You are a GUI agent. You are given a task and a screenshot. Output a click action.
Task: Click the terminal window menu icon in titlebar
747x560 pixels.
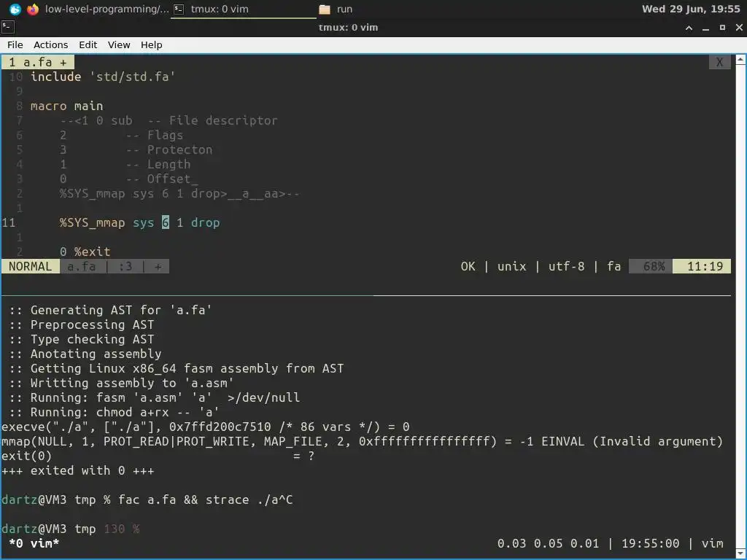coord(7,27)
